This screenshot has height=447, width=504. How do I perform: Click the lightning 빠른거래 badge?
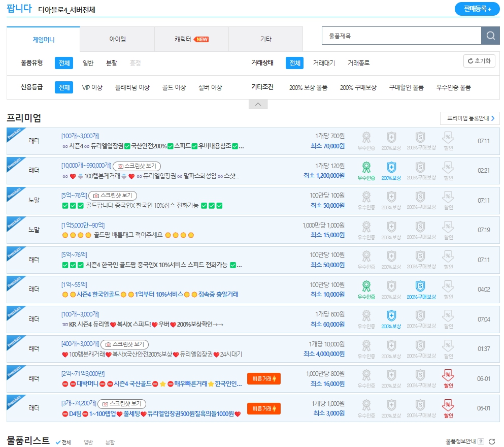pyautogui.click(x=263, y=378)
